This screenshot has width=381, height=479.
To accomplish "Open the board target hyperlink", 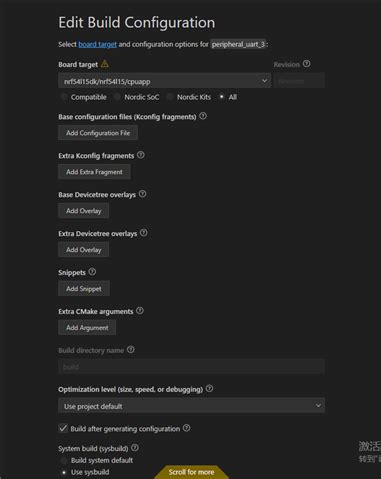I will click(x=97, y=44).
